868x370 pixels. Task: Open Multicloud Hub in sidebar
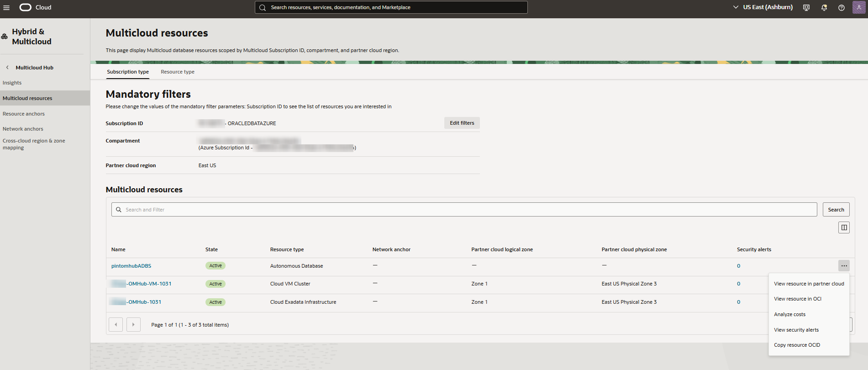tap(35, 68)
